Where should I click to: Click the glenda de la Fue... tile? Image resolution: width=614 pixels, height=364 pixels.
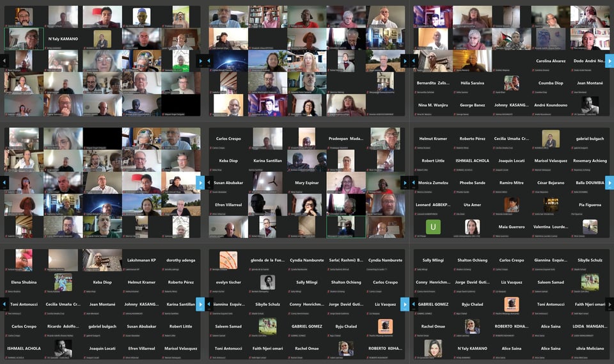[267, 261]
